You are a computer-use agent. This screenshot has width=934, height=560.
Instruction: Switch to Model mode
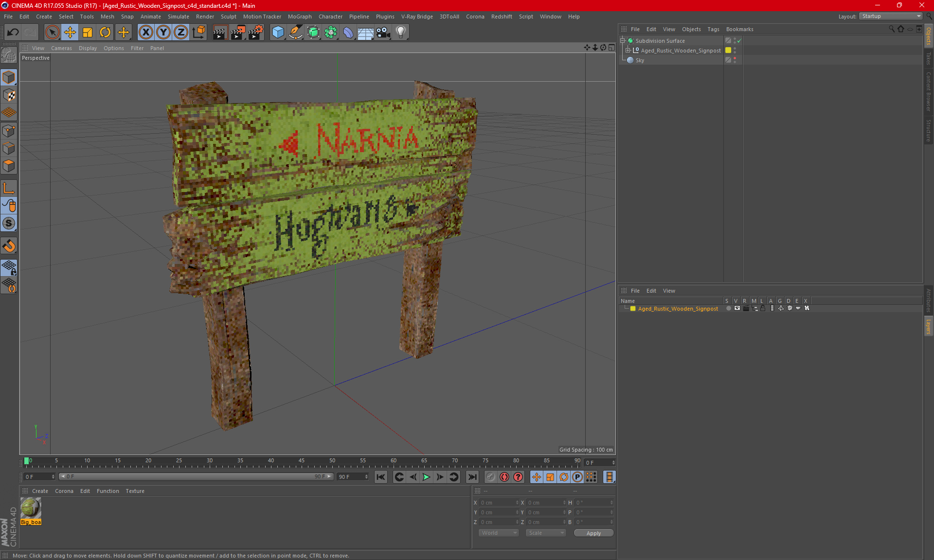pos(9,77)
